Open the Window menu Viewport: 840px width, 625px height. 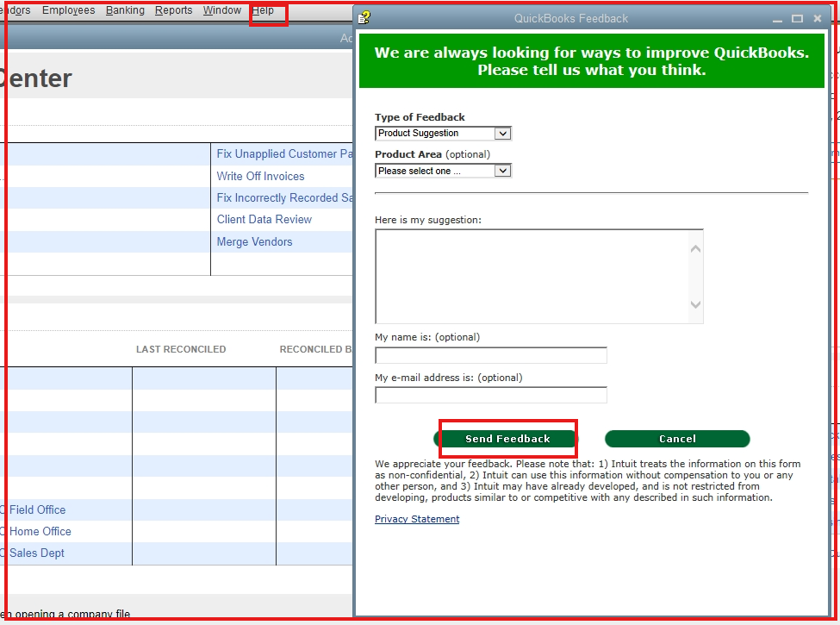tap(221, 10)
